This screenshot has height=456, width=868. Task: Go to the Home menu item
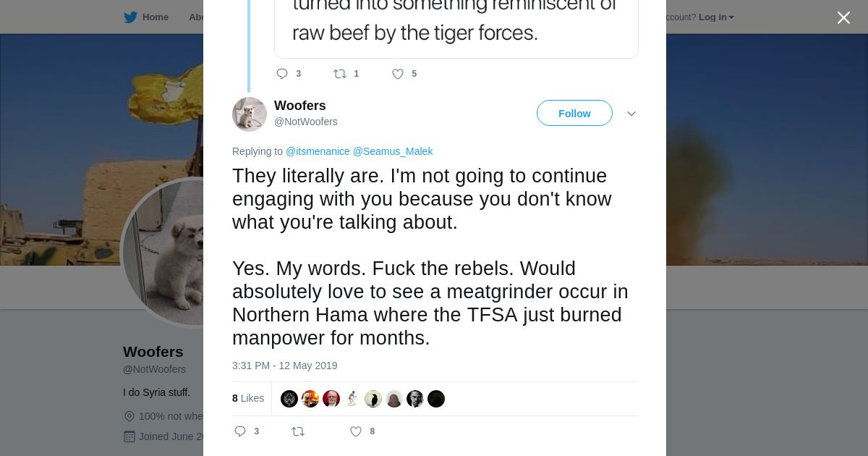[155, 17]
